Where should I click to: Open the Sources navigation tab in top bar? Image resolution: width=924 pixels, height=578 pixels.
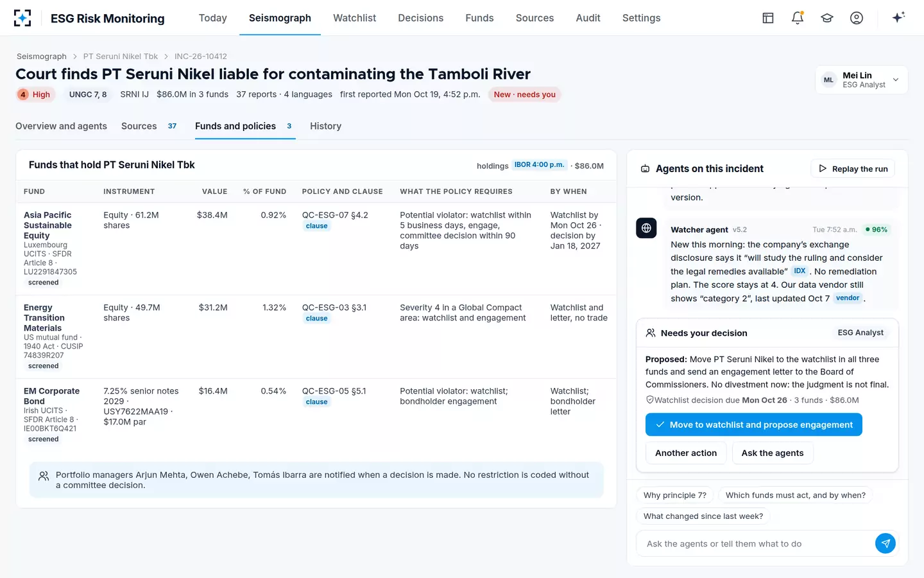pyautogui.click(x=535, y=18)
